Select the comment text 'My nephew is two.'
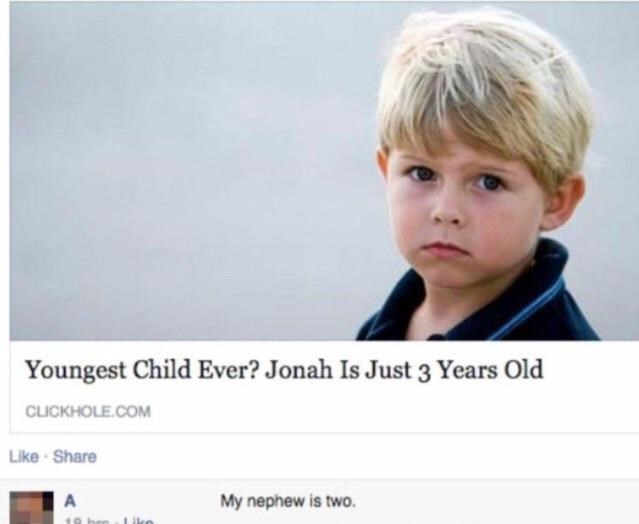The height and width of the screenshot is (524, 639). tap(288, 501)
